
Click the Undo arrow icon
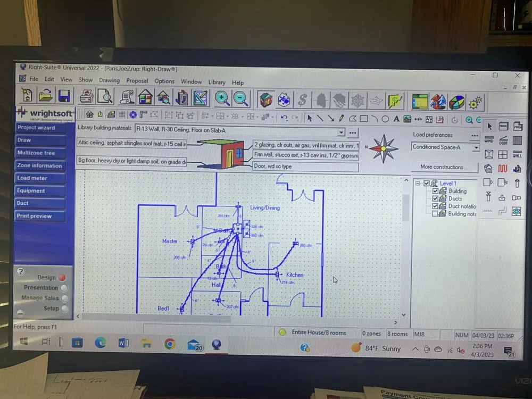[x=284, y=118]
